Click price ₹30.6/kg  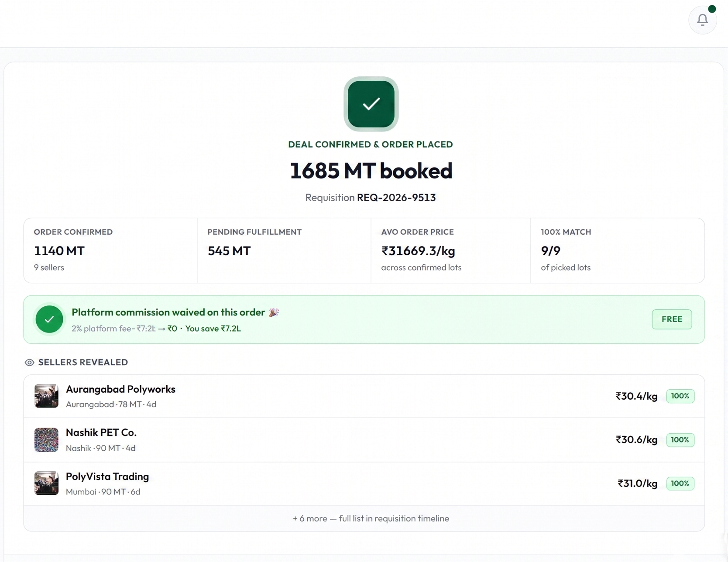[636, 440]
